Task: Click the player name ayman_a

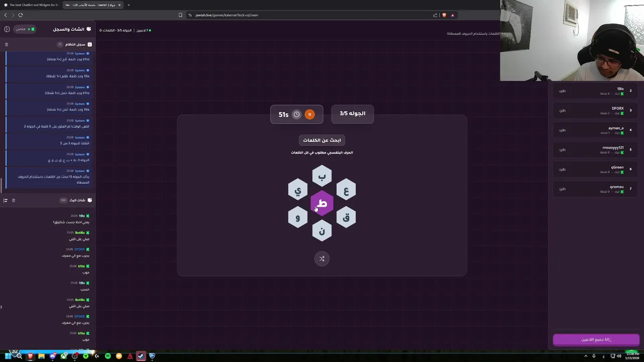Action: (x=616, y=128)
